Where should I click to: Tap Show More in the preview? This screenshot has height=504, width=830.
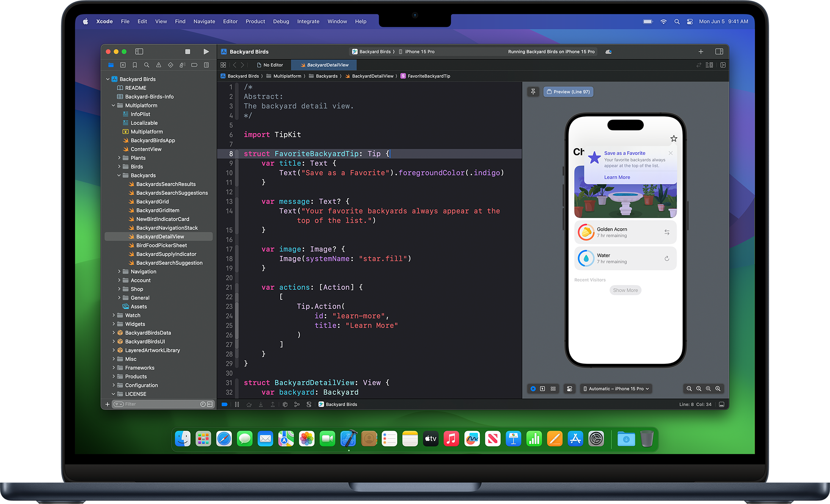[x=625, y=290]
